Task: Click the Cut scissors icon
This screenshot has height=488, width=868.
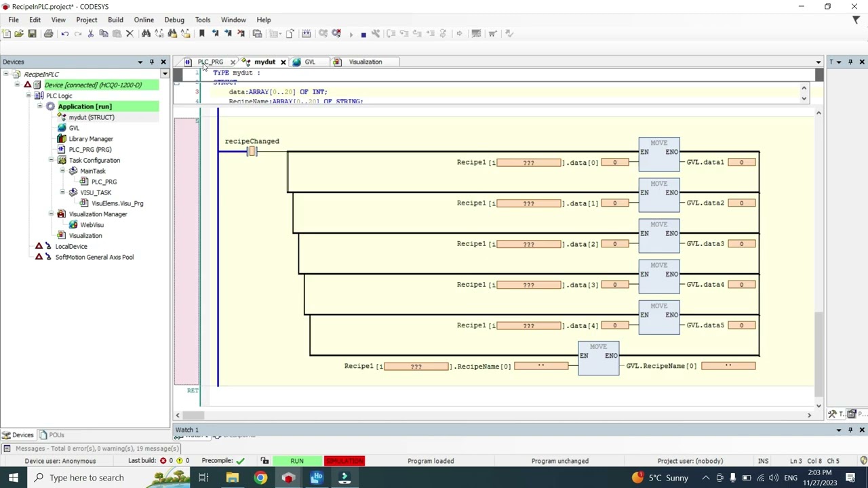Action: pyautogui.click(x=91, y=33)
